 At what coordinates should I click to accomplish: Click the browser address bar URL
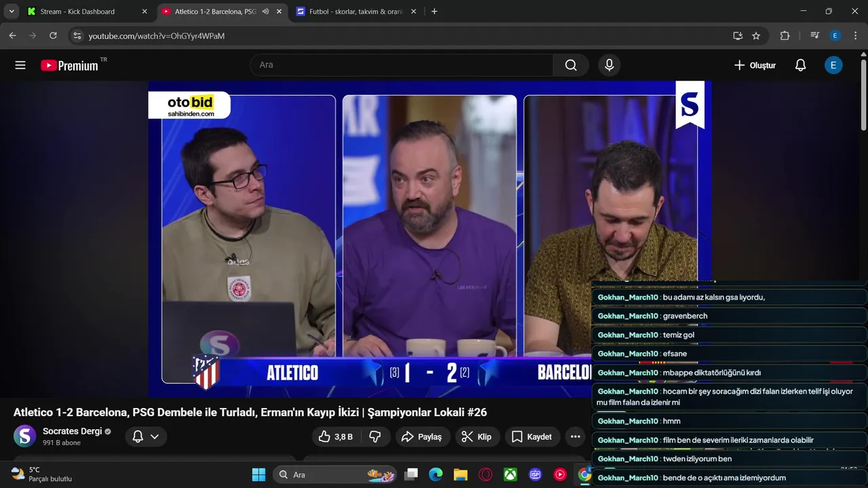click(x=157, y=35)
